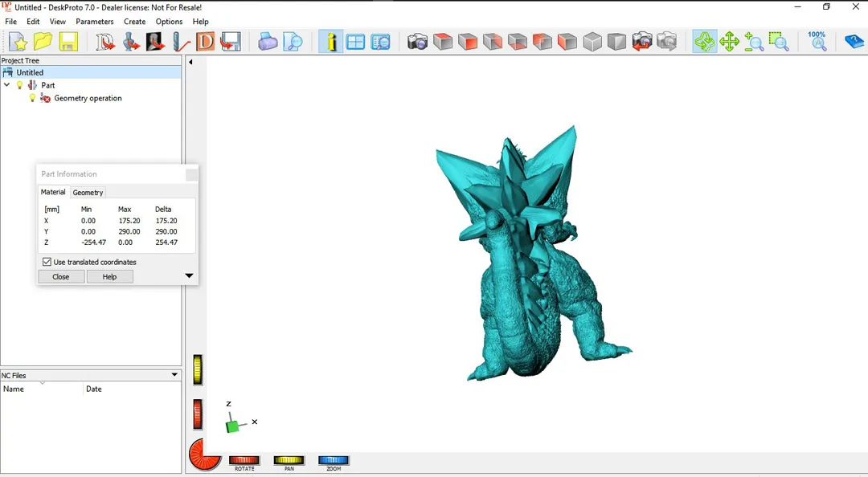Image resolution: width=868 pixels, height=477 pixels.
Task: Select the back view cube icon
Action: pos(542,42)
